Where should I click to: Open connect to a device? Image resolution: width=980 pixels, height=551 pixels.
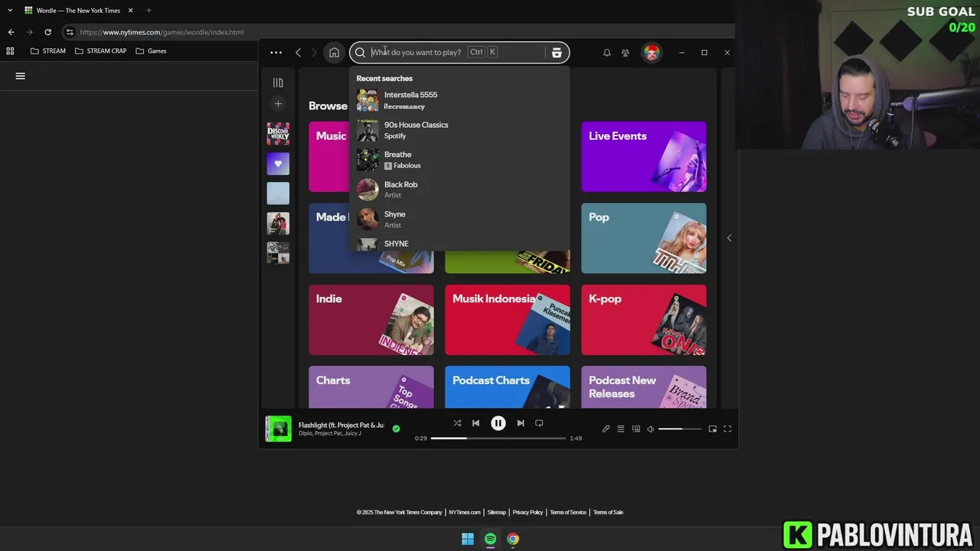click(635, 429)
